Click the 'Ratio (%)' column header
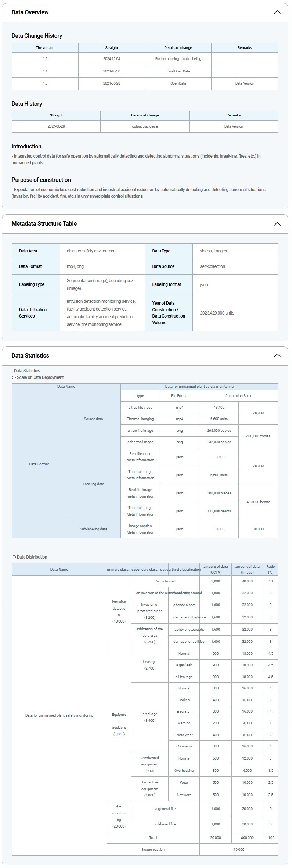Screen dimensions: 292x868 click(271, 569)
